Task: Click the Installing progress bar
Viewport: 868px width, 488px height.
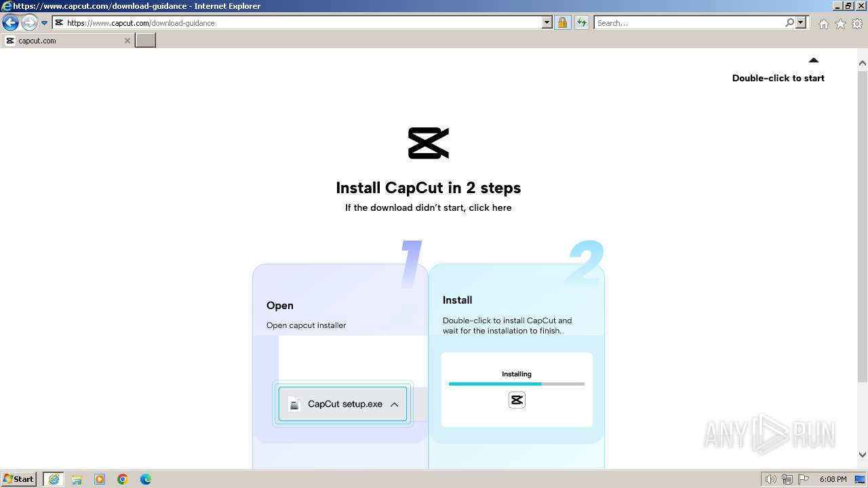Action: pos(517,384)
